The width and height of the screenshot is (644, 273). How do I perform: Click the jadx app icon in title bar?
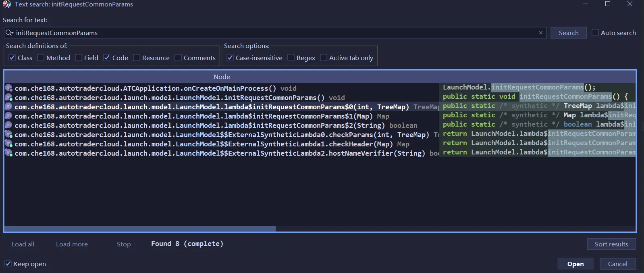[7, 4]
